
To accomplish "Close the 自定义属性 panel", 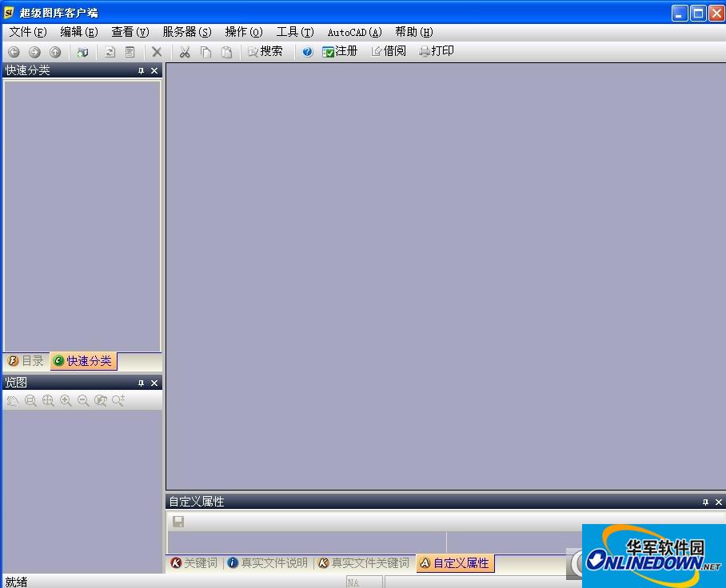I will tap(719, 502).
